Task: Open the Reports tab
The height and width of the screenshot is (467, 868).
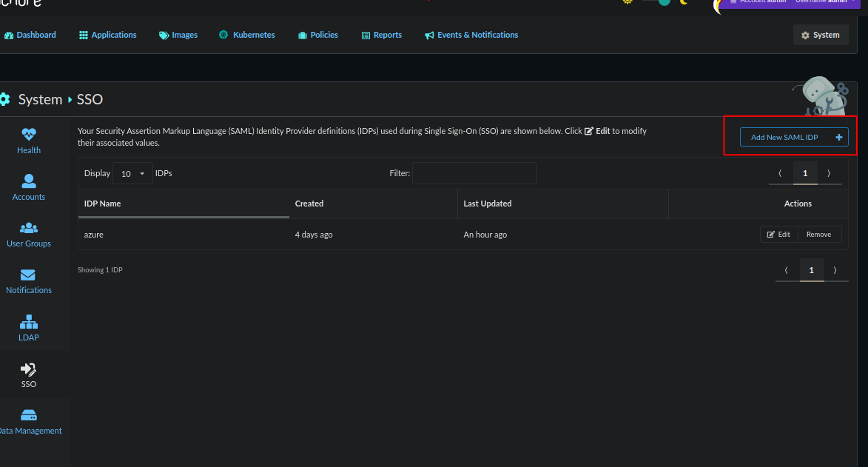Action: pos(382,35)
